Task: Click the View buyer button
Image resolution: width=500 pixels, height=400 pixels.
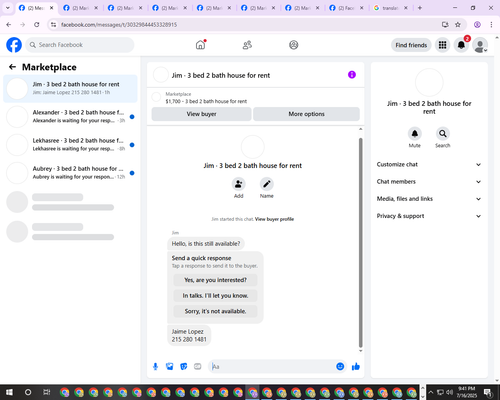Action: 201,114
